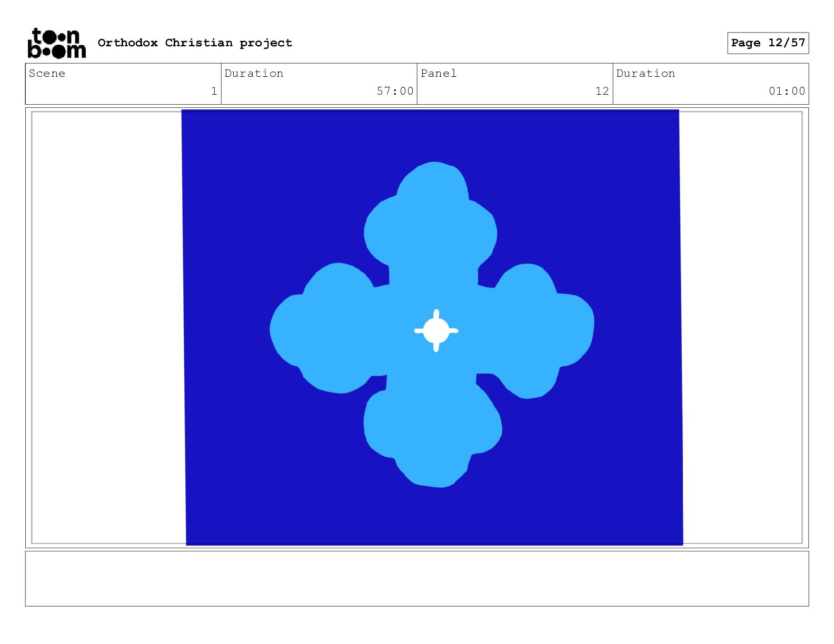Click the Toon Boom logo
The width and height of the screenshot is (834, 644).
56,43
